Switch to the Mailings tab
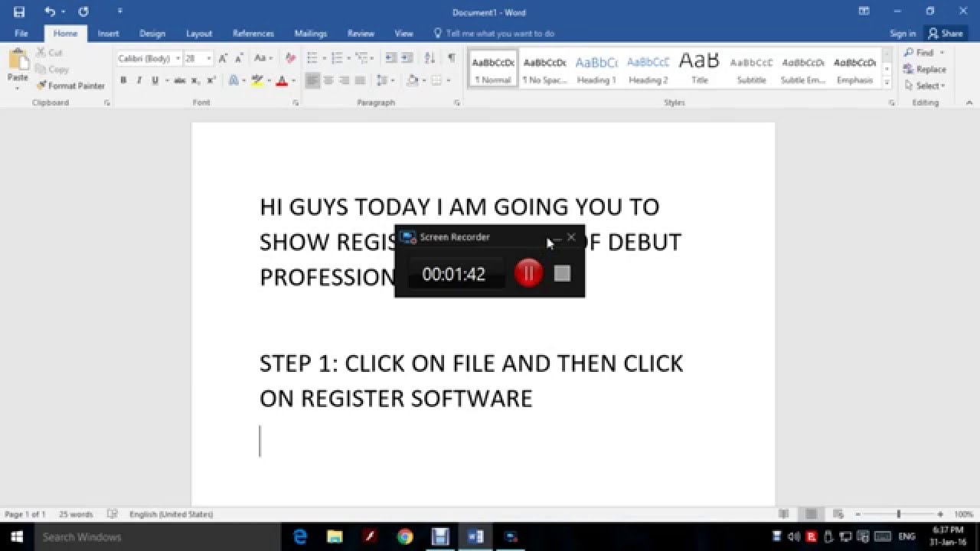This screenshot has width=980, height=551. (x=311, y=34)
